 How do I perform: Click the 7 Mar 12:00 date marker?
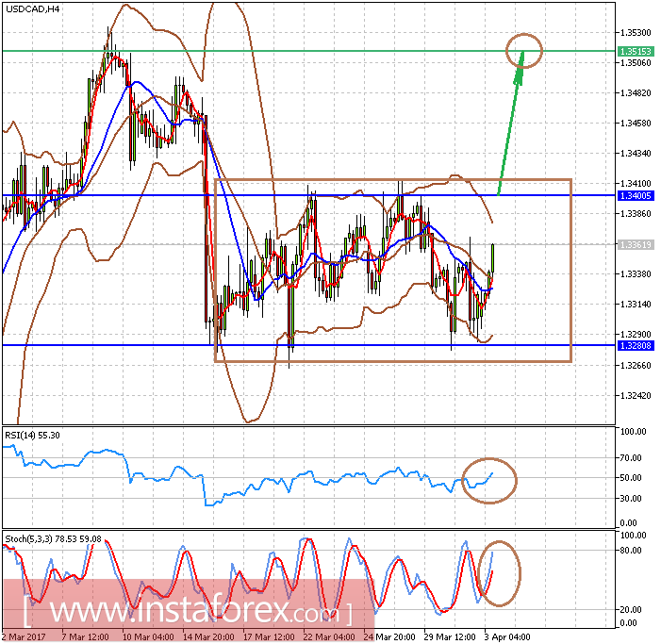coord(86,636)
